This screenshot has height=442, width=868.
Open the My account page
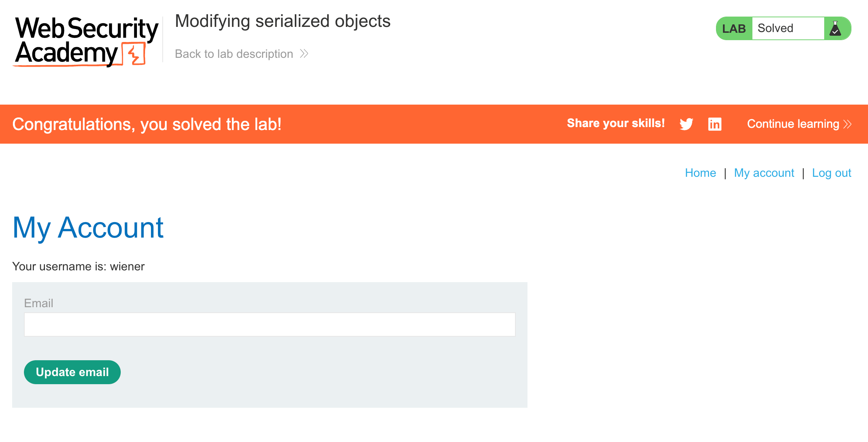[x=764, y=173]
